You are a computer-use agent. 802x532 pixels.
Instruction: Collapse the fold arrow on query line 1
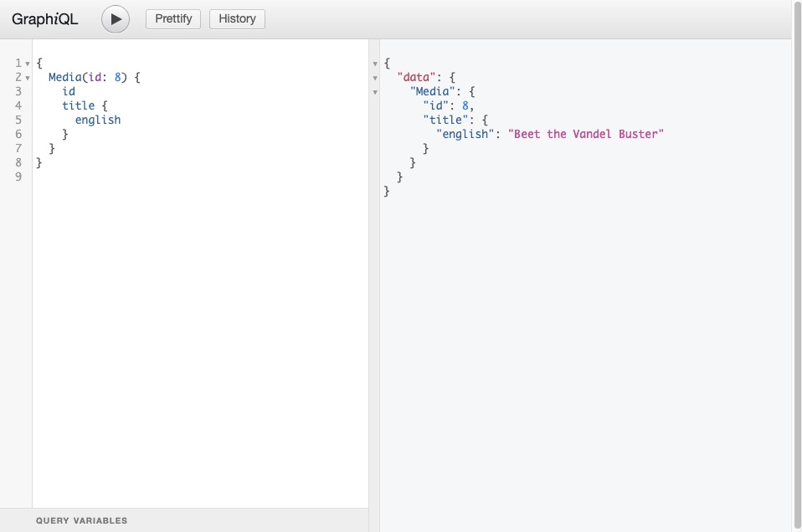point(28,64)
